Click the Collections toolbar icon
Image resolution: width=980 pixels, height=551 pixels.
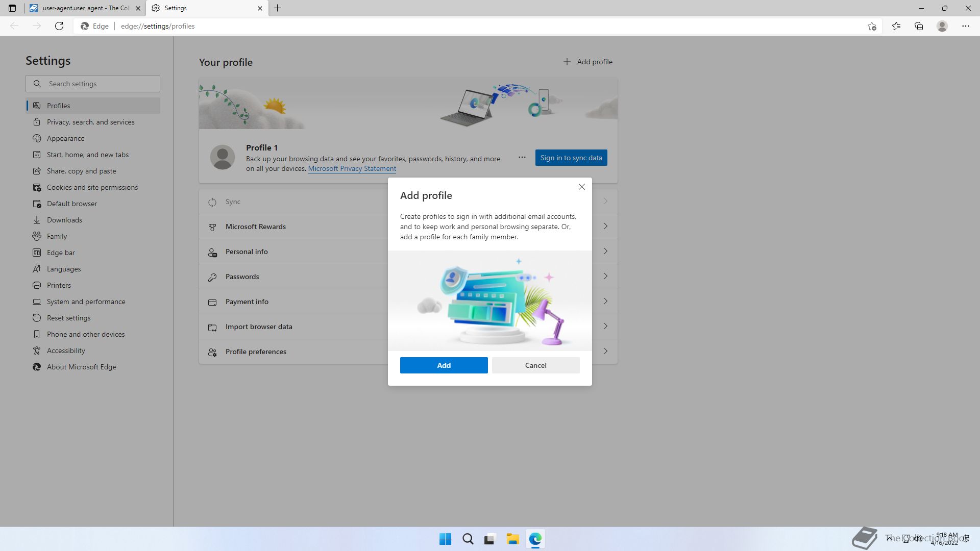919,26
